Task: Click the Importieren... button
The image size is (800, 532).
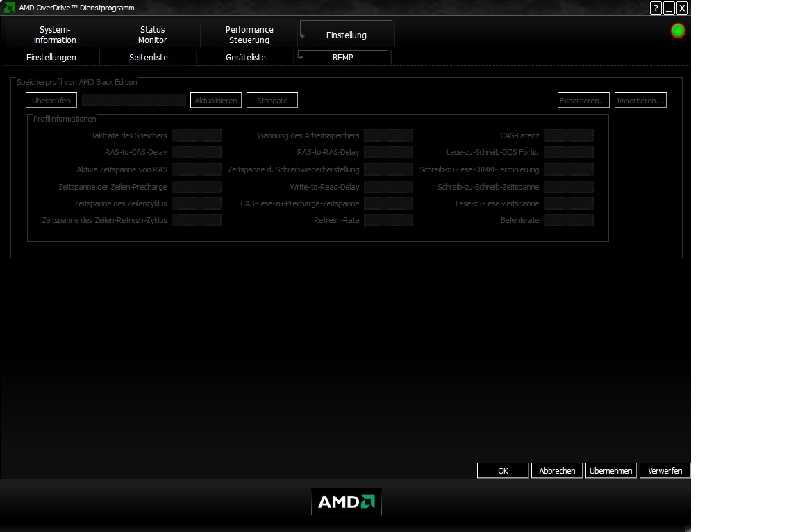Action: pos(640,101)
